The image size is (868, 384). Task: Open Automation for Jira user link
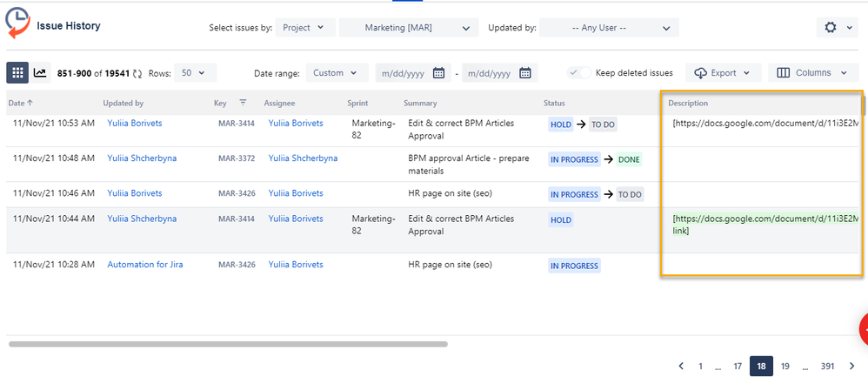click(145, 265)
